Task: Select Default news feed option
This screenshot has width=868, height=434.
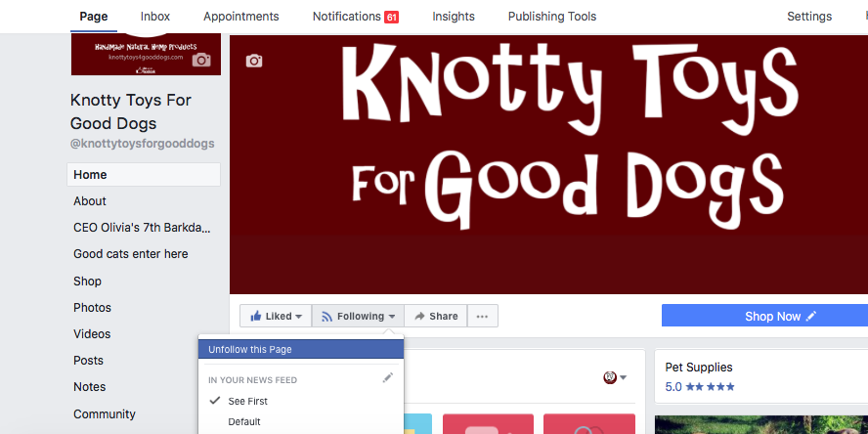Action: (x=244, y=422)
